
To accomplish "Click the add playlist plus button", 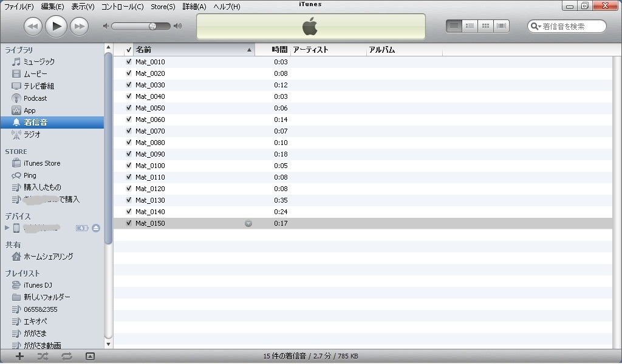I will 19,357.
